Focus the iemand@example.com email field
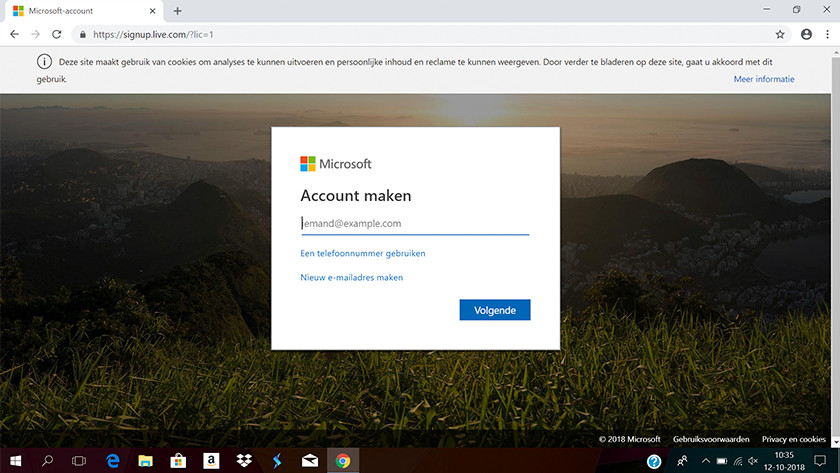840x473 pixels. pos(415,223)
